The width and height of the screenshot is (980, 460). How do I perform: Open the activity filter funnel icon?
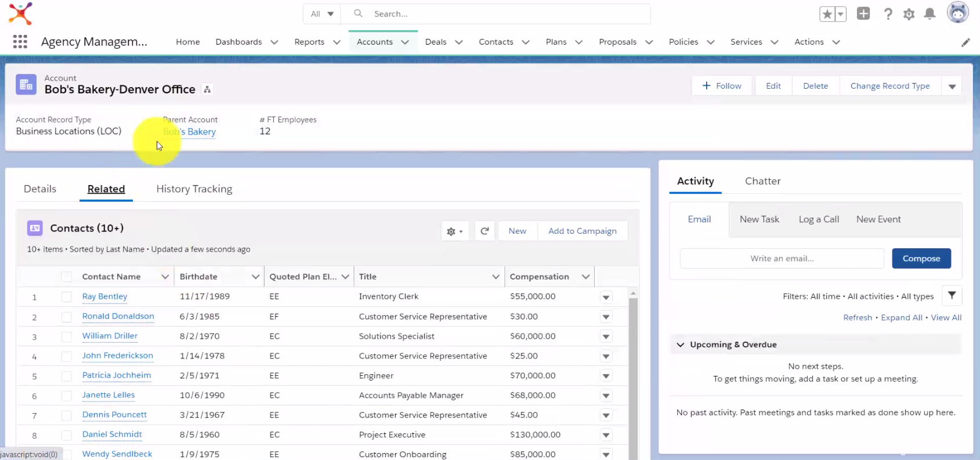pos(952,296)
